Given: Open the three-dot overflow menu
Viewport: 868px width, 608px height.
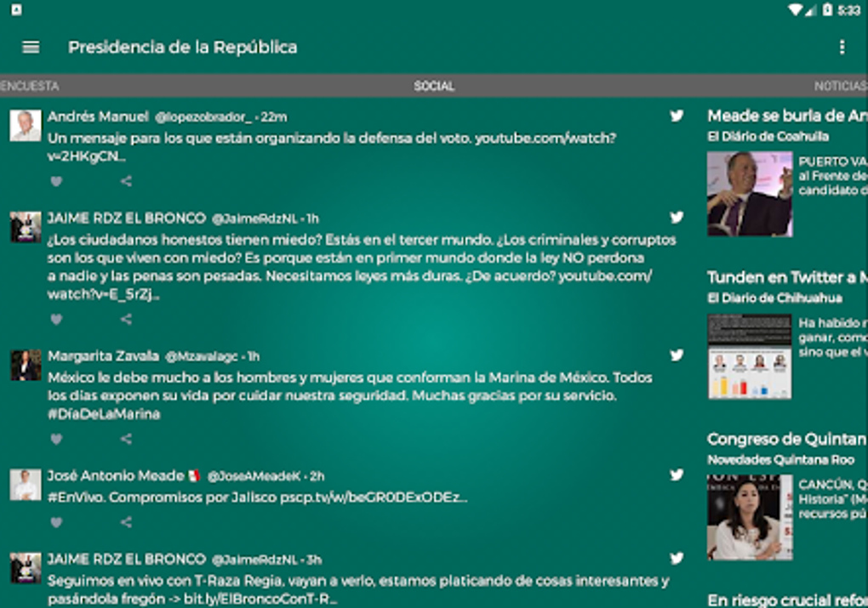Looking at the screenshot, I should click(842, 48).
